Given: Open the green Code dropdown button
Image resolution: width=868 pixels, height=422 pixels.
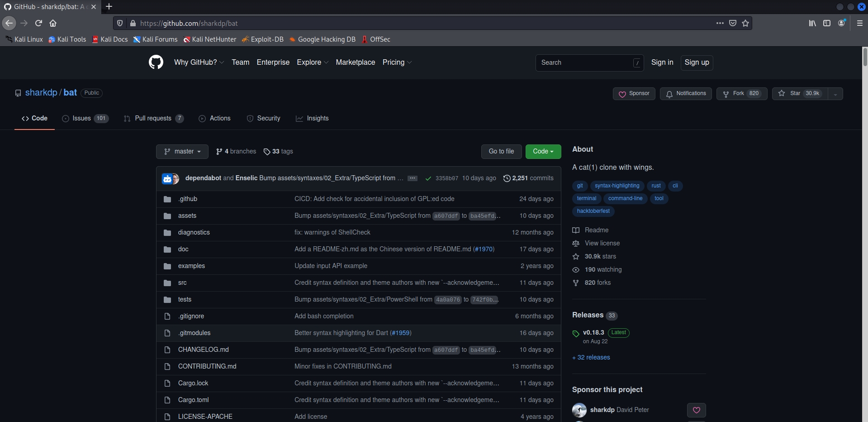Looking at the screenshot, I should coord(543,152).
